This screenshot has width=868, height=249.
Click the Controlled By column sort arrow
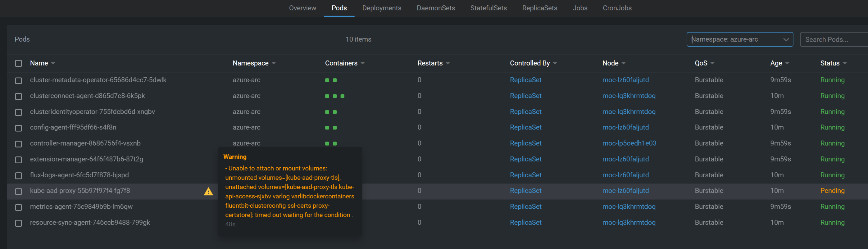point(555,63)
